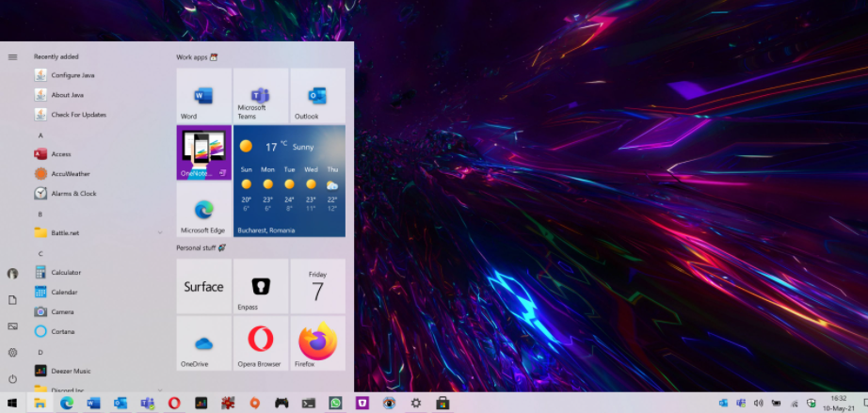
Task: Open the Word tile in Work apps
Action: point(203,95)
